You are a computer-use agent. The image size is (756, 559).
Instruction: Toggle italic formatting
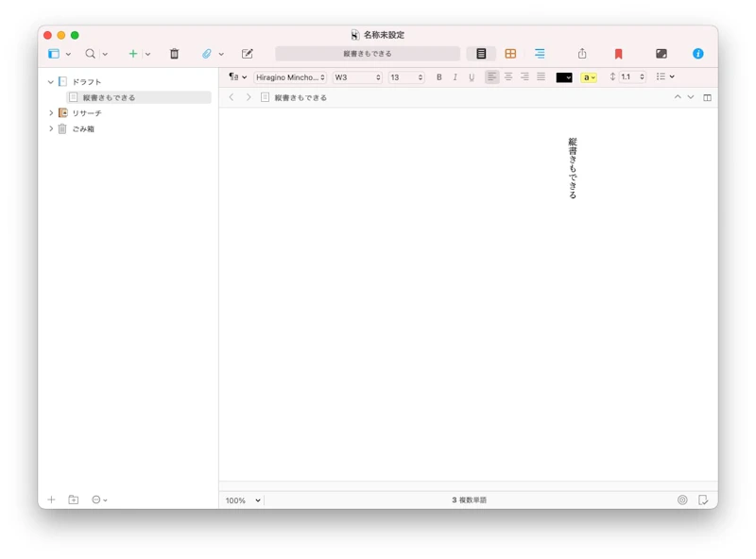(x=455, y=77)
